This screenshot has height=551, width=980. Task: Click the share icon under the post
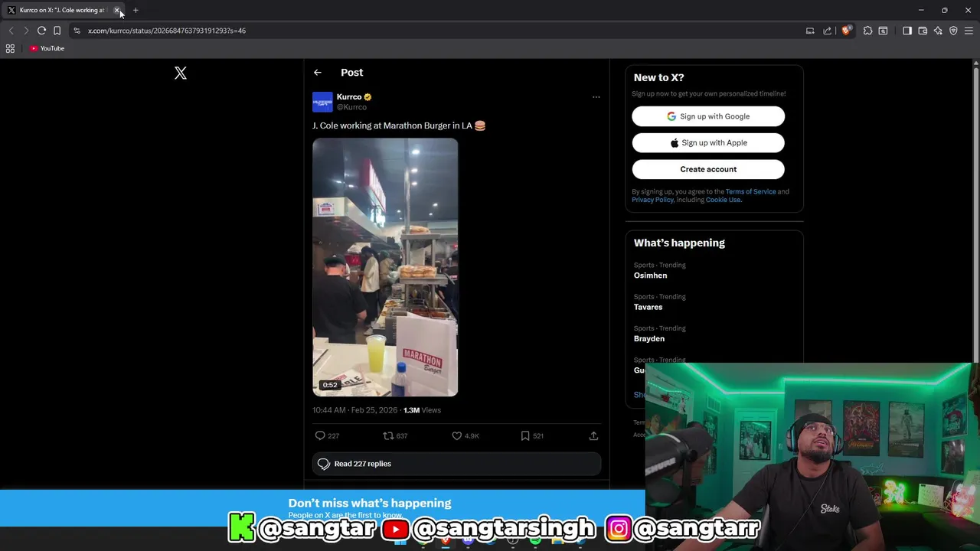(593, 435)
